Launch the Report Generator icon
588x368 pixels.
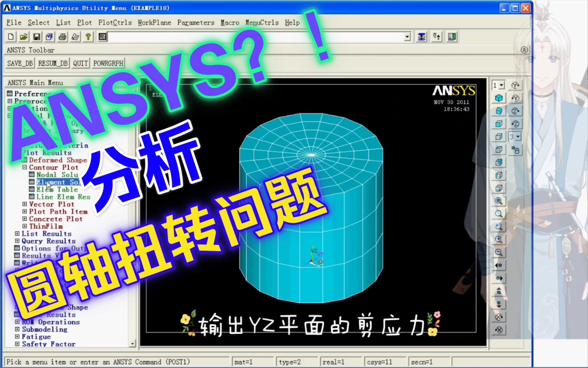click(76, 37)
